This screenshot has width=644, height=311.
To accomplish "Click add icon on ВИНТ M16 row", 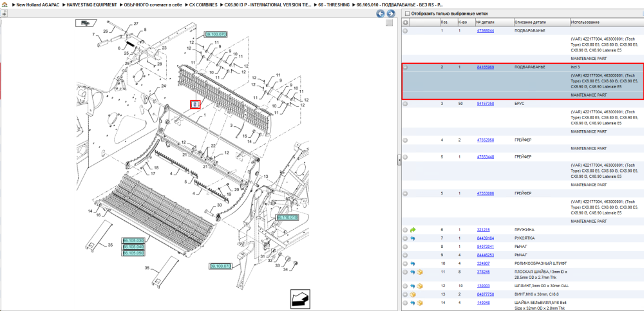I will click(405, 294).
